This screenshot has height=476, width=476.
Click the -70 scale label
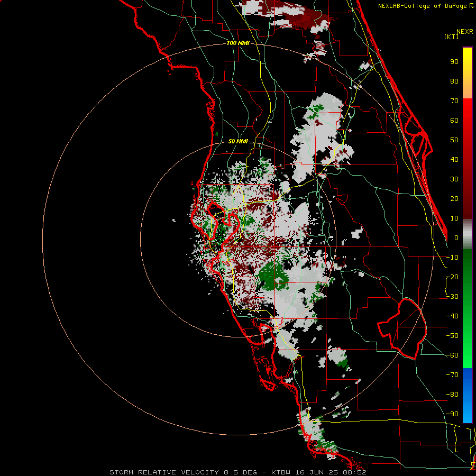click(452, 375)
